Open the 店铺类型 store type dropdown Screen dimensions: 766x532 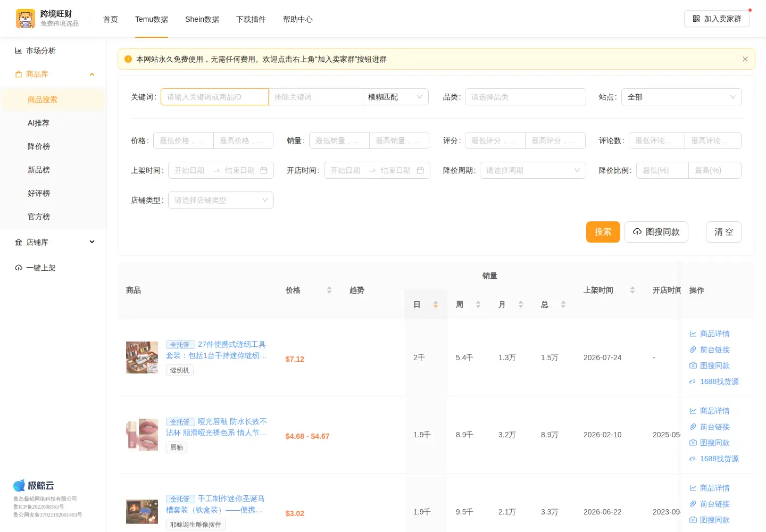tap(221, 200)
